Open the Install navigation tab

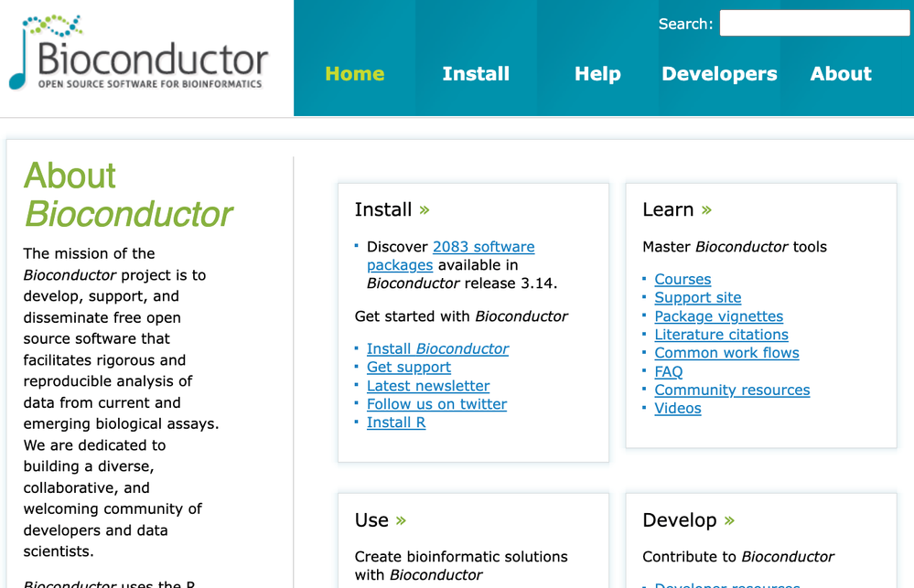[476, 73]
